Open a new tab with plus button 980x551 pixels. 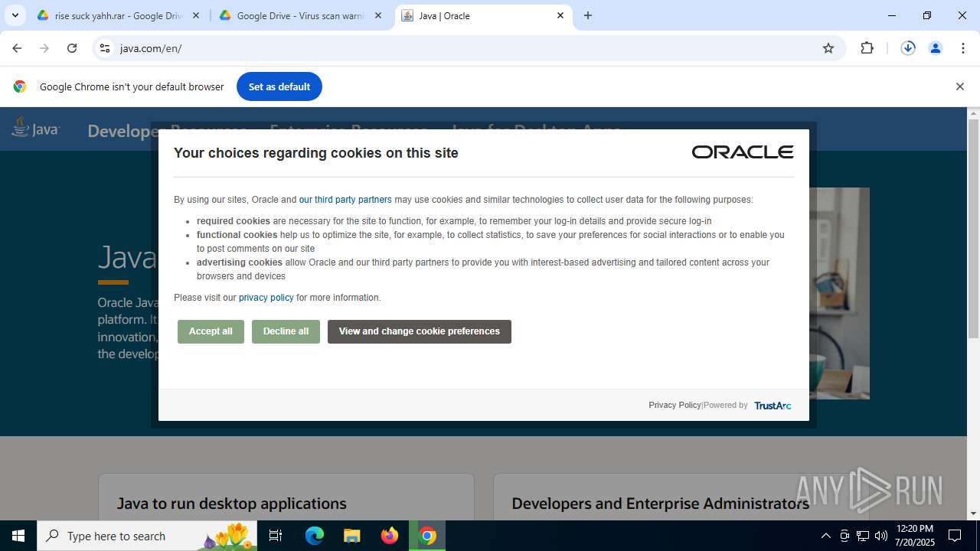[x=588, y=15]
